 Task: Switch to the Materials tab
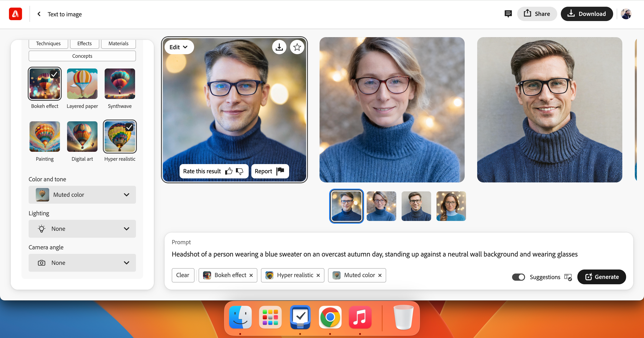pyautogui.click(x=118, y=43)
